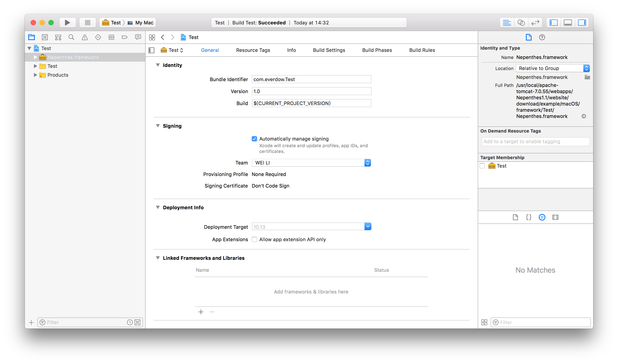Switch library to icon grid view

(484, 322)
